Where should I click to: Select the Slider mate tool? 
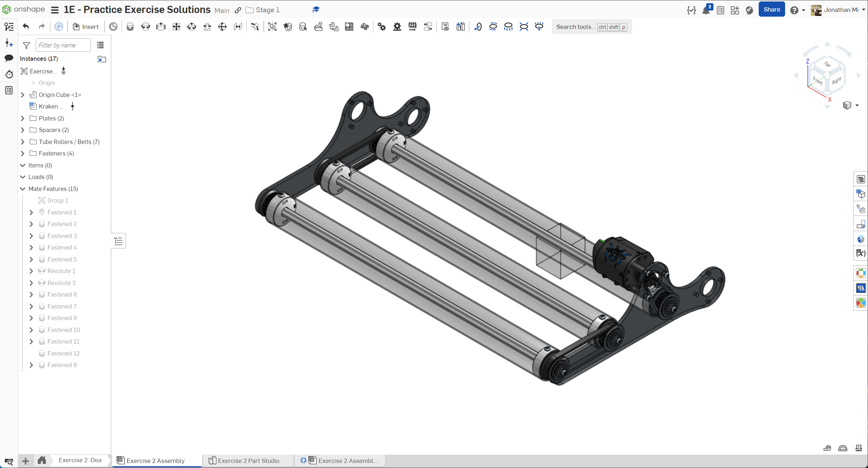pyautogui.click(x=161, y=27)
